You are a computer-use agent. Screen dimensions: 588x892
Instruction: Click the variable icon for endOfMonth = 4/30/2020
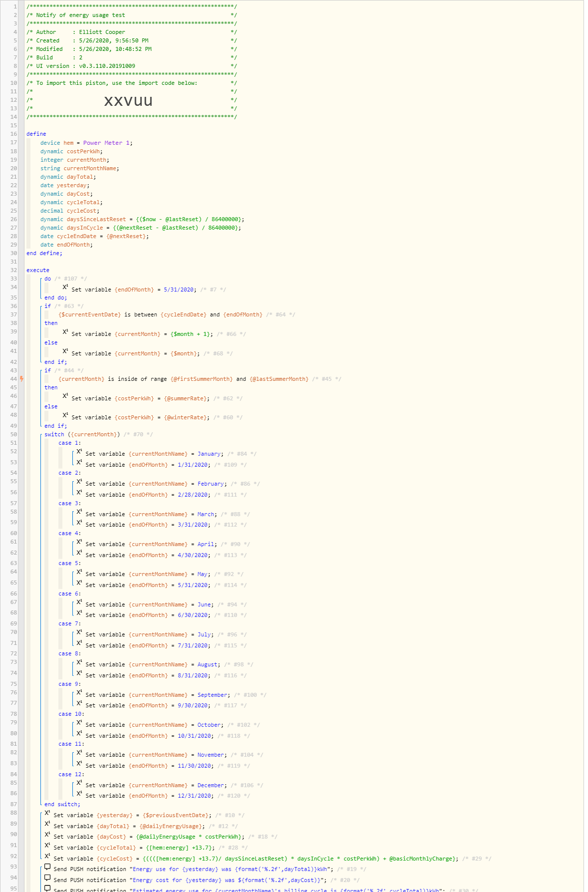click(x=79, y=553)
